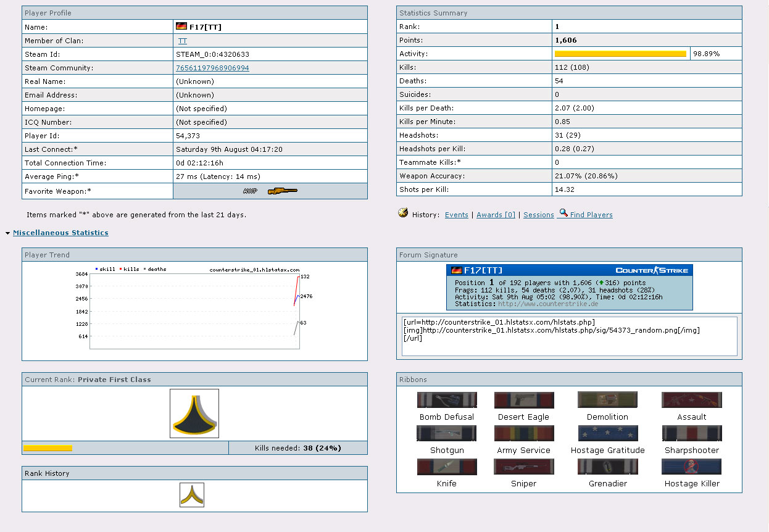
Task: Click the Hostage Killer ribbon icon
Action: coord(691,467)
